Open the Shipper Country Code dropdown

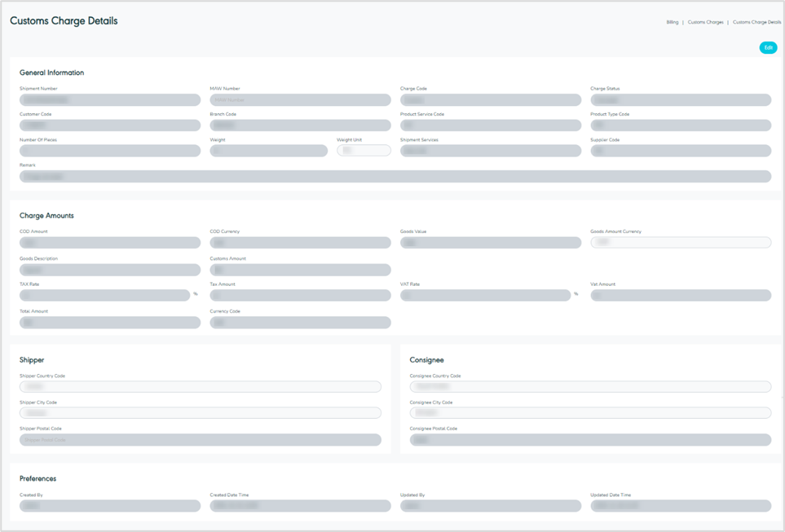point(200,387)
